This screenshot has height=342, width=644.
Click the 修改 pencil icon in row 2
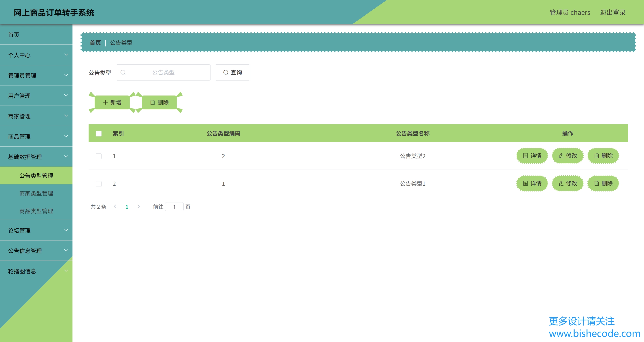(561, 183)
